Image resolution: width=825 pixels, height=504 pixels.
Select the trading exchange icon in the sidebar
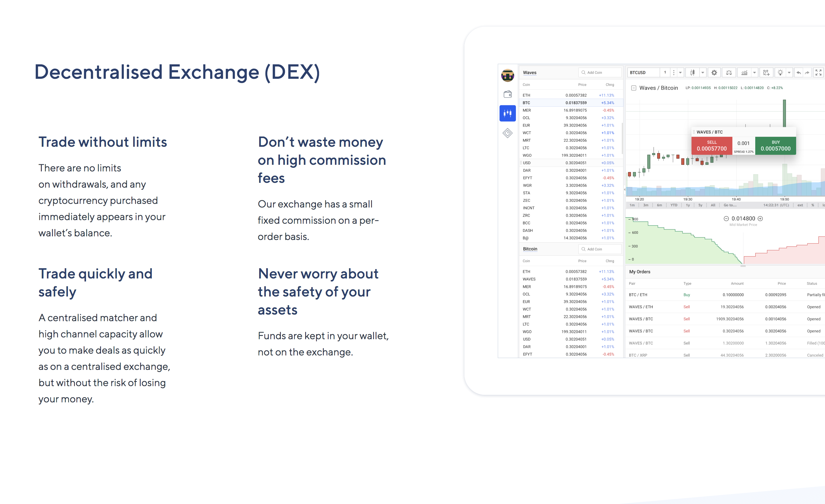point(507,114)
